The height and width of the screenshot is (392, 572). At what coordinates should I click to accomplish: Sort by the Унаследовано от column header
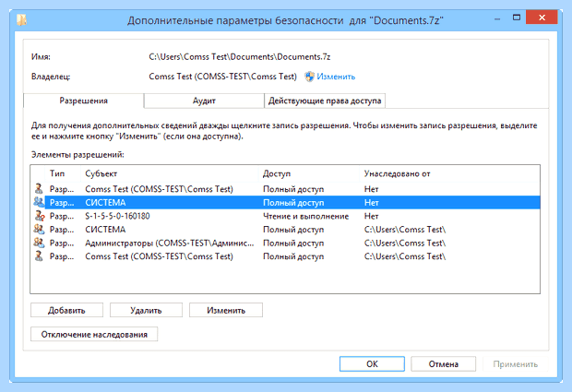(449, 173)
